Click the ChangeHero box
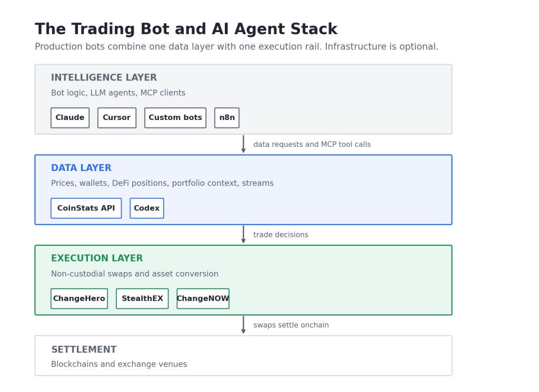Viewport: 539px width, 392px height. click(x=79, y=298)
